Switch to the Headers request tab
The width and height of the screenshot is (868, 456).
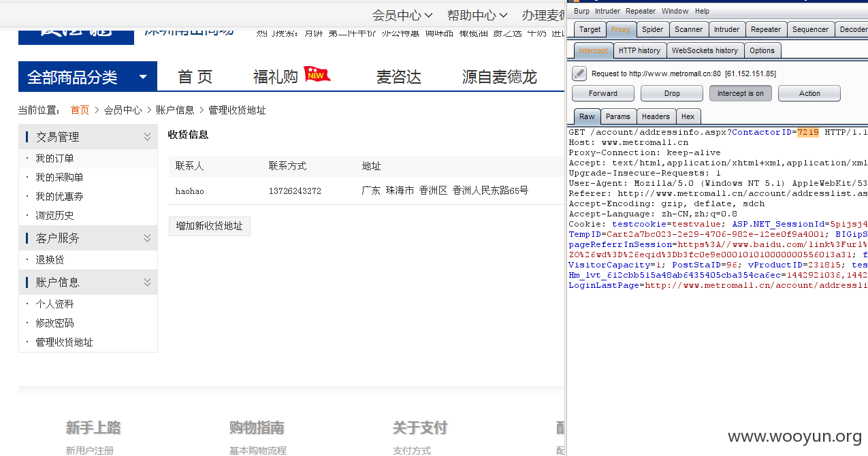tap(656, 116)
